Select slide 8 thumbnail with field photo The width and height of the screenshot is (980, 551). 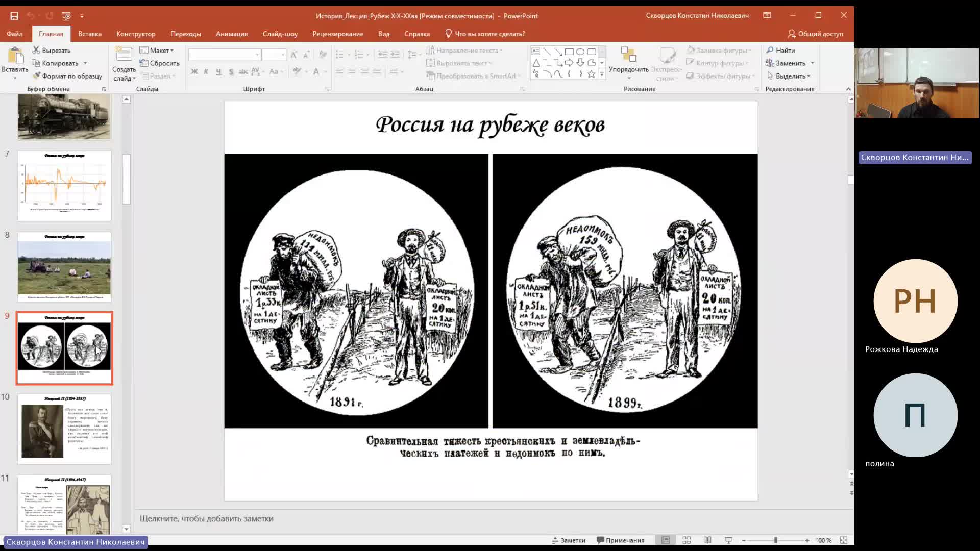[64, 267]
